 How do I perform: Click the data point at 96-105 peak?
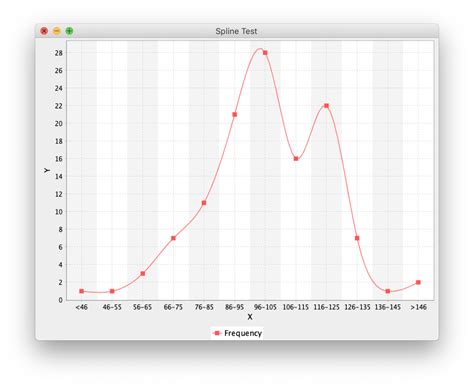265,53
